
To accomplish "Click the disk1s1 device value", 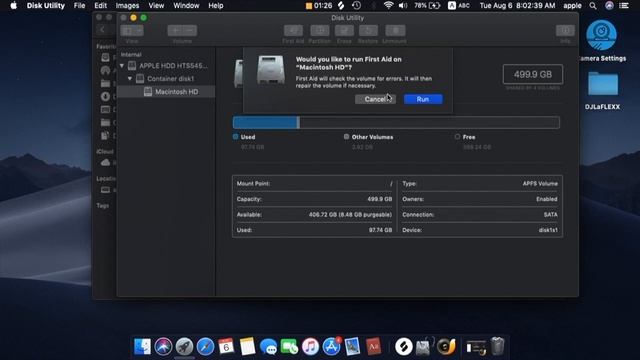I will pos(548,230).
